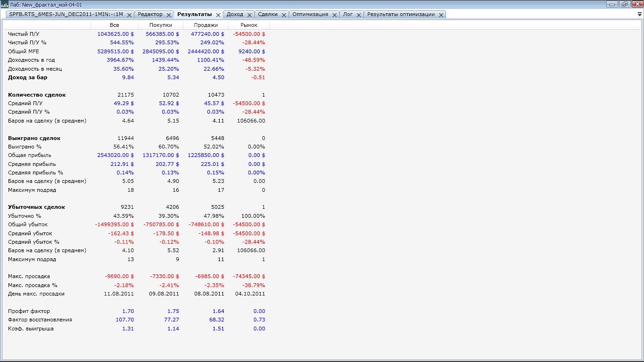This screenshot has width=644, height=362.
Task: Open the Доход tab
Action: tap(235, 15)
